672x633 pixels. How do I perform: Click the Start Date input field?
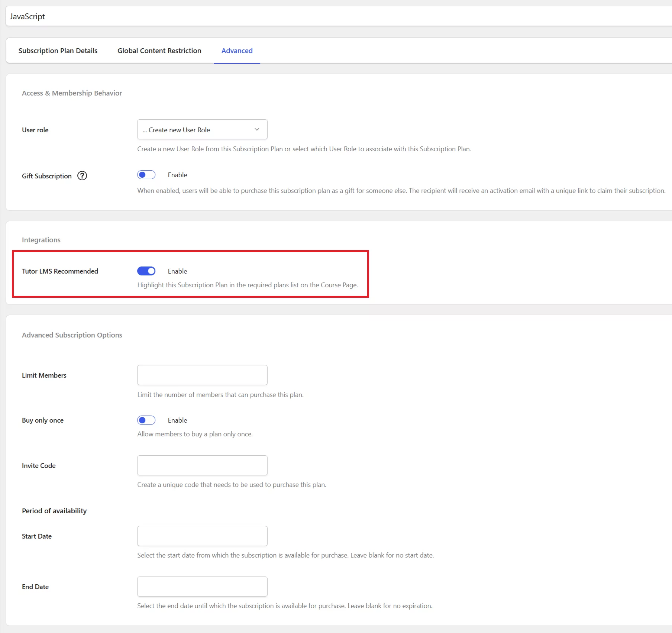pos(202,536)
